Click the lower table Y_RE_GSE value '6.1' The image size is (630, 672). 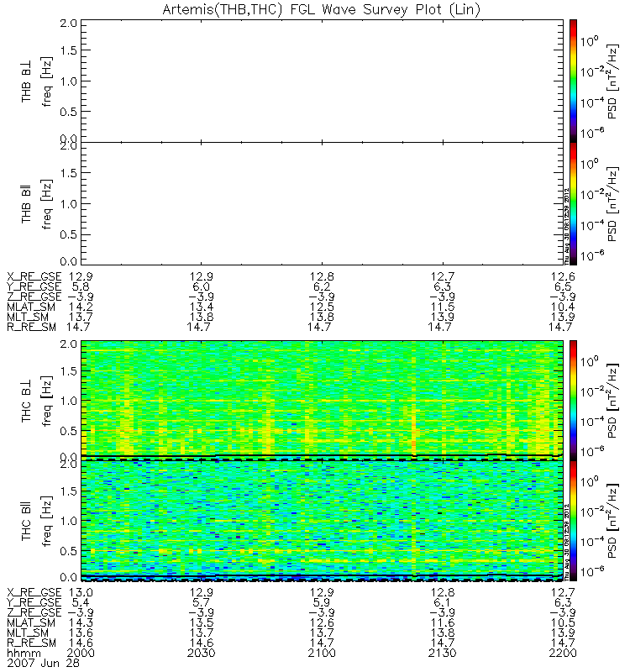coord(443,602)
